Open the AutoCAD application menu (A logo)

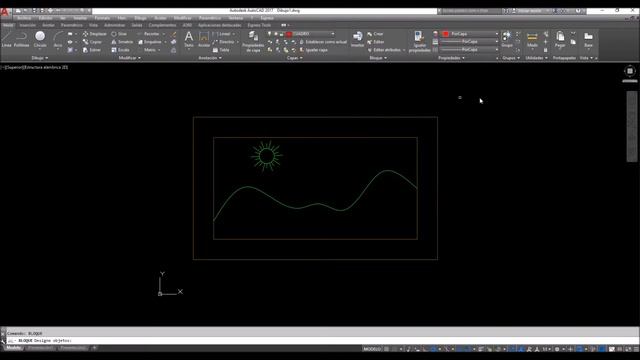click(x=4, y=11)
